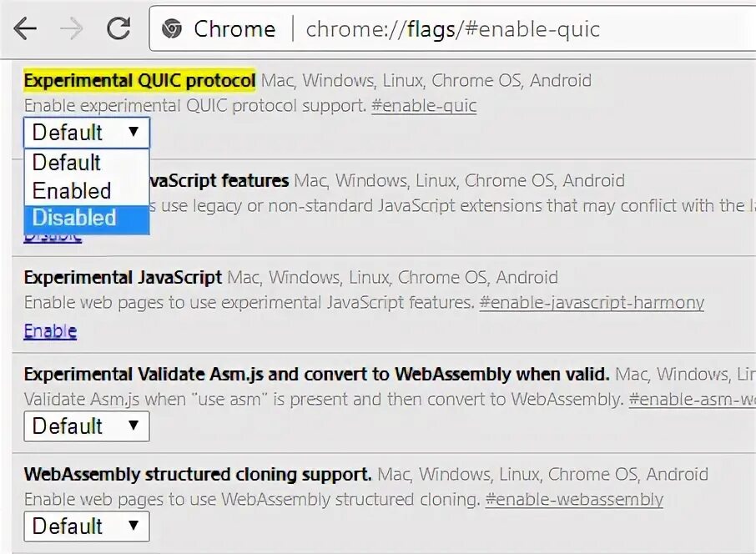The image size is (756, 554).
Task: Click the highlighted Experimental QUIC protocol title
Action: click(139, 81)
